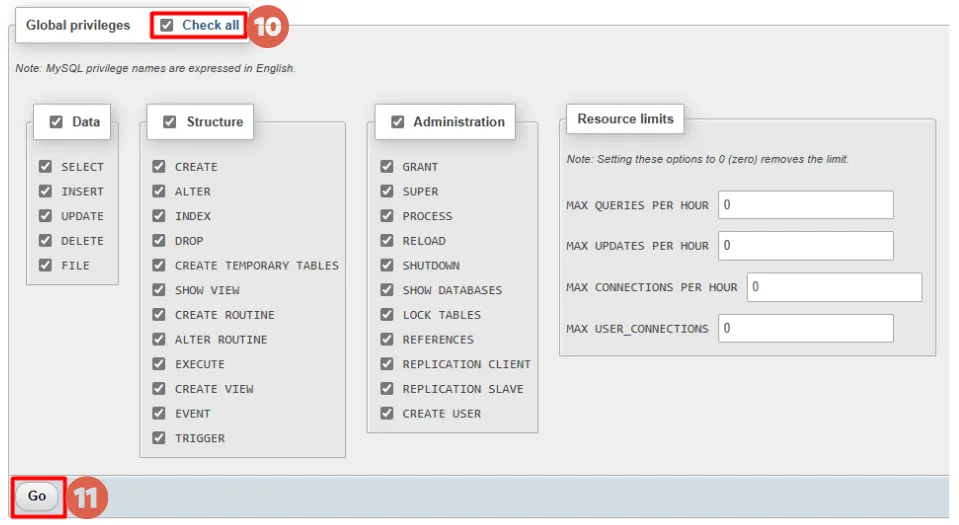
Task: Uncheck the SHOW VIEW privilege
Action: pos(159,289)
